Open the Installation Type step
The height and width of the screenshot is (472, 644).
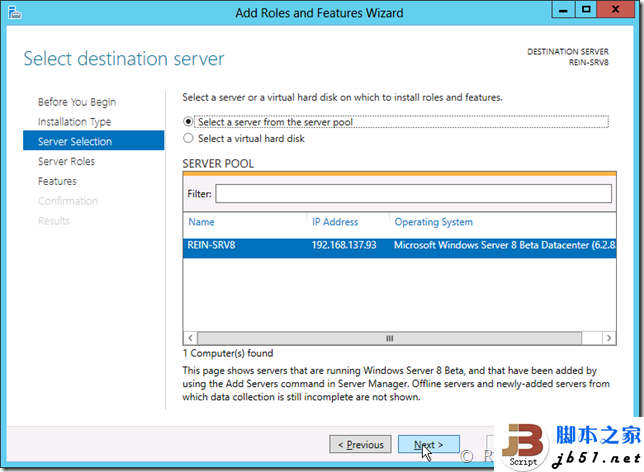75,122
